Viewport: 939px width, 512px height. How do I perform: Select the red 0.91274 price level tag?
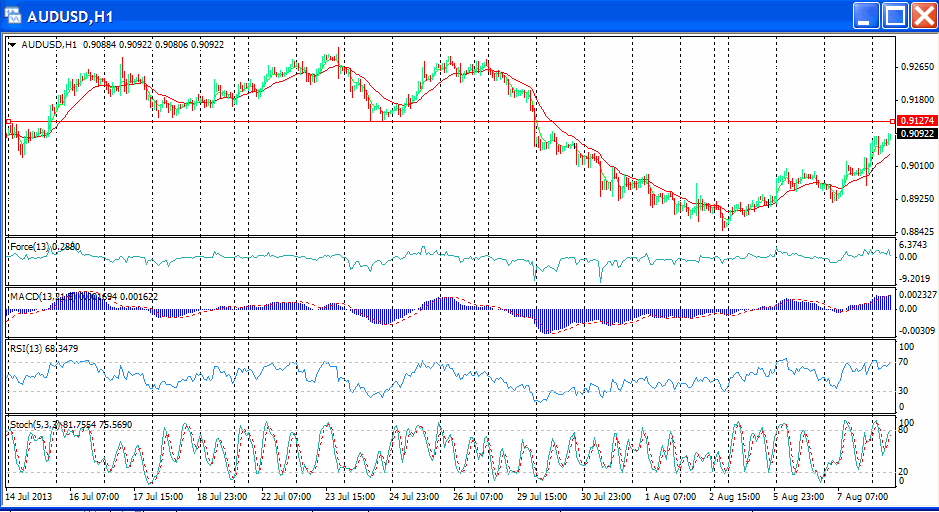(916, 121)
